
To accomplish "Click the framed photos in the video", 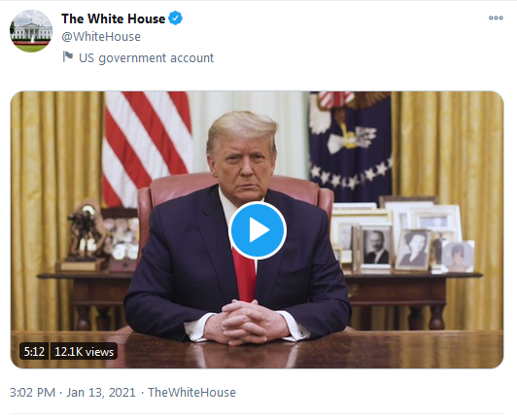I will pyautogui.click(x=402, y=235).
